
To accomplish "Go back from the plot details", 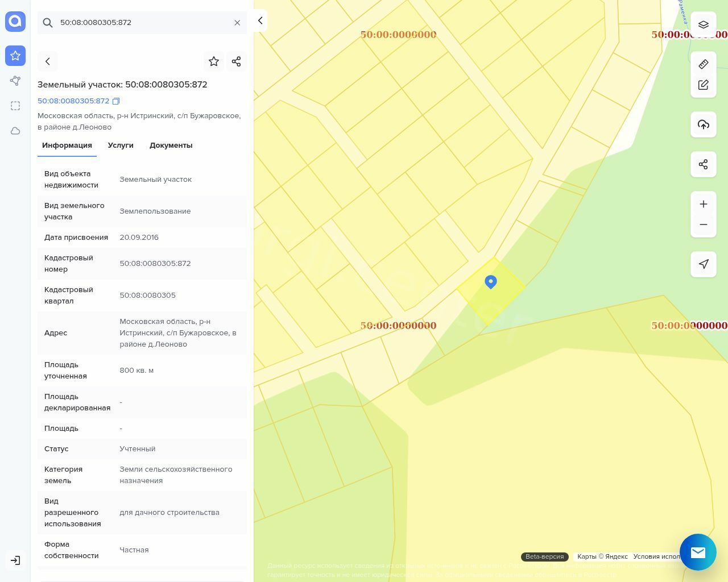I will pyautogui.click(x=48, y=61).
